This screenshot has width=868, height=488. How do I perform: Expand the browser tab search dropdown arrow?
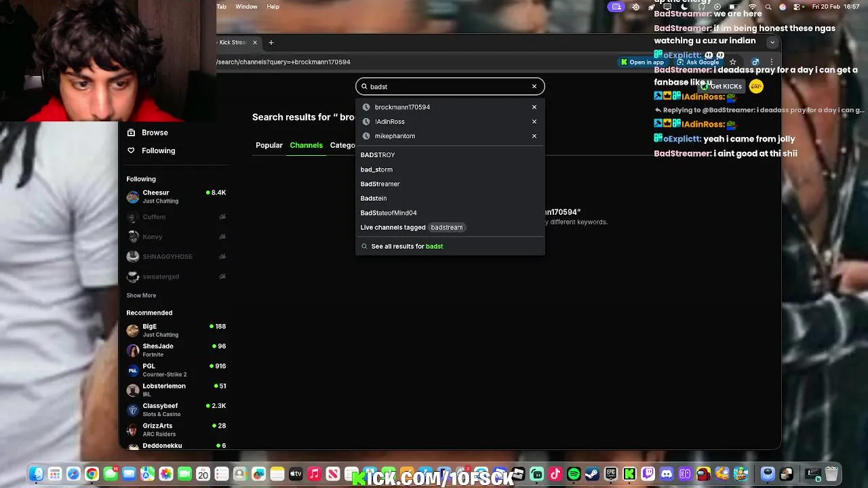coord(772,42)
